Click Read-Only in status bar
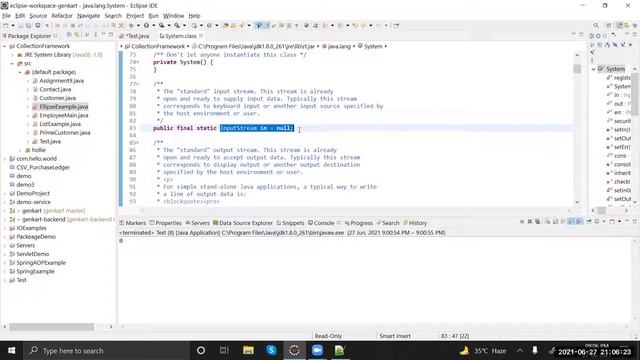 coord(328,336)
